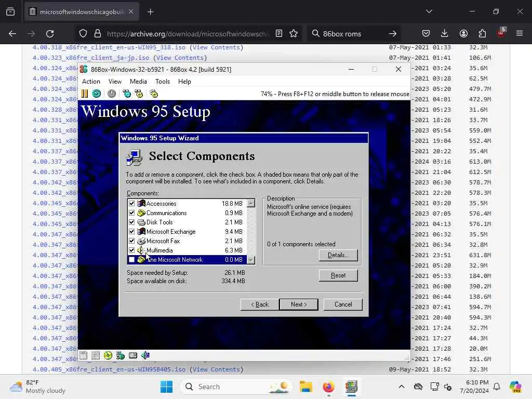Click Firefox back arrow
The width and height of the screenshot is (532, 399).
[x=12, y=34]
